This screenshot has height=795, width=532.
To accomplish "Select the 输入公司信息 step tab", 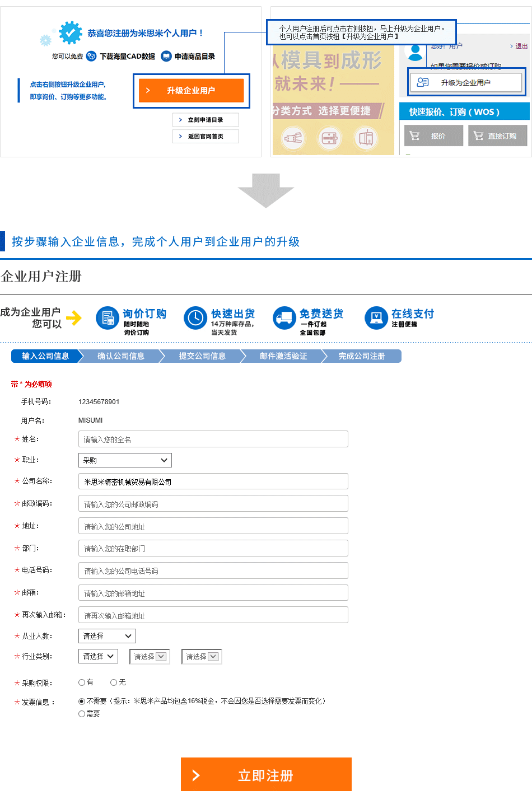I will 45,356.
